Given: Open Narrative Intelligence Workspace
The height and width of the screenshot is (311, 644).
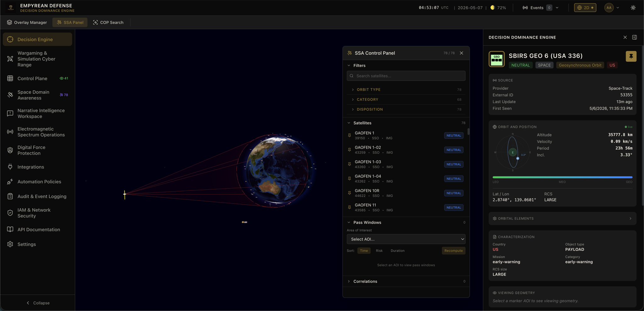Looking at the screenshot, I should pyautogui.click(x=37, y=113).
